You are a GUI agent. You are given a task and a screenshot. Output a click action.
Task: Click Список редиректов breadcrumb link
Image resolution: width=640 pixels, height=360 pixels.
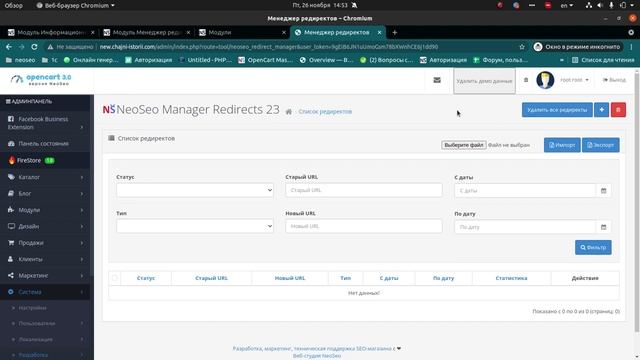click(x=325, y=111)
